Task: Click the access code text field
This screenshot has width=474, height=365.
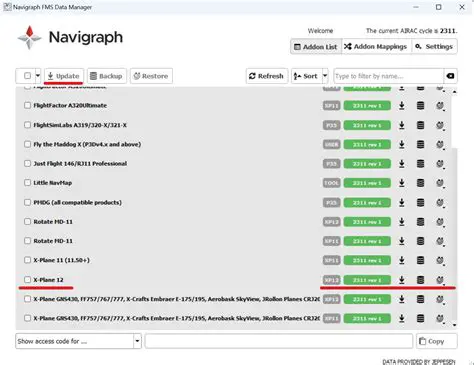Action: point(279,341)
